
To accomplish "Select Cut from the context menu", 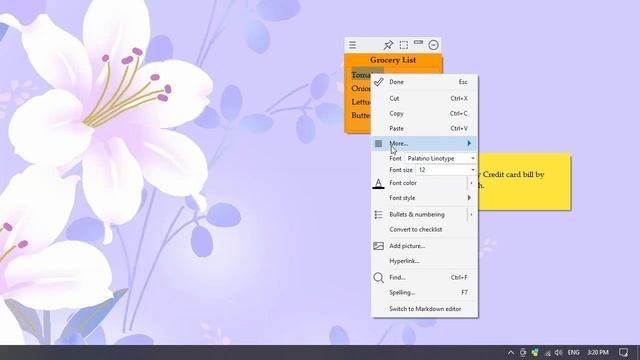I will pos(424,98).
